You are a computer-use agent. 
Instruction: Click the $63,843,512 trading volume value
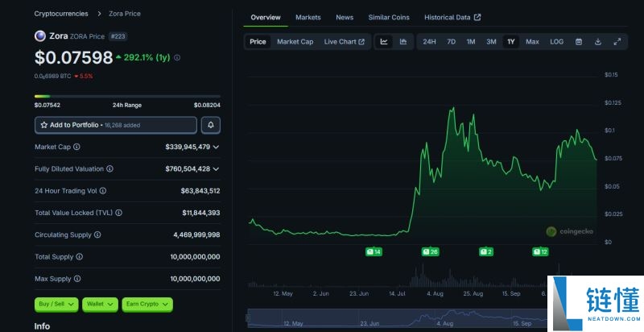(x=200, y=191)
